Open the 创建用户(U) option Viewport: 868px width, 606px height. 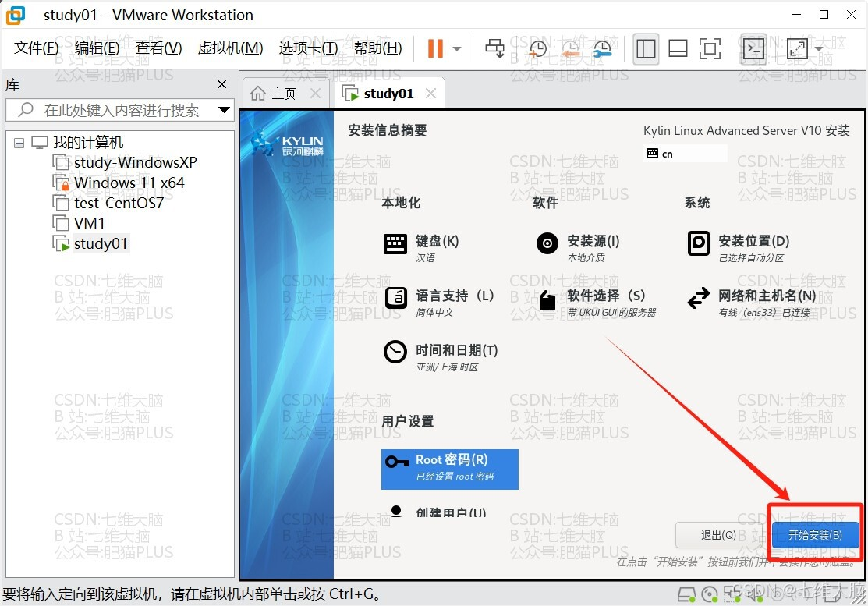[438, 512]
